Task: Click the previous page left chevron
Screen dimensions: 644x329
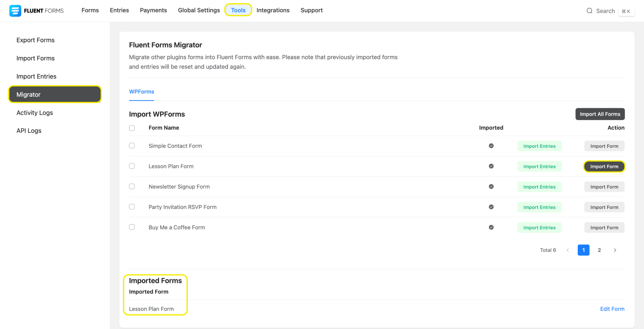Action: pyautogui.click(x=568, y=250)
